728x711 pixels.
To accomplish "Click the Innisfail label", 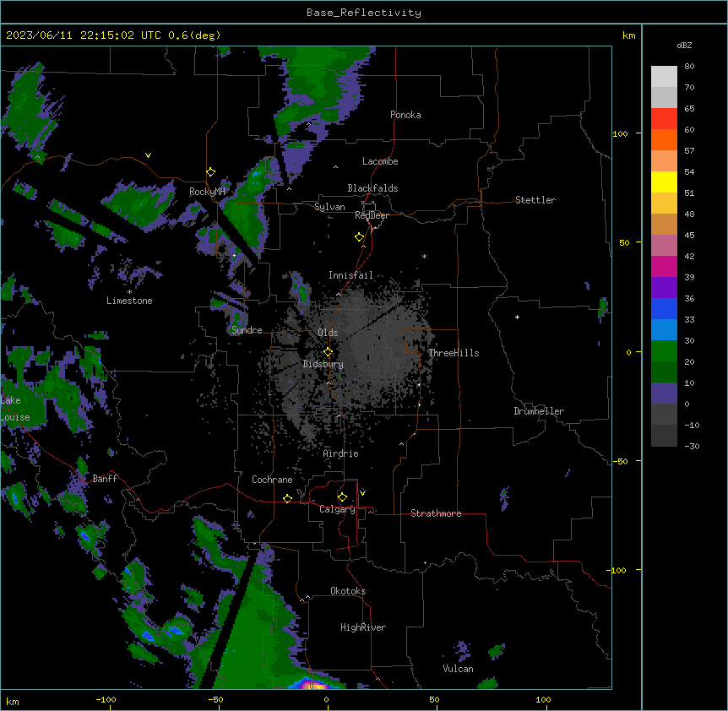I will point(350,275).
